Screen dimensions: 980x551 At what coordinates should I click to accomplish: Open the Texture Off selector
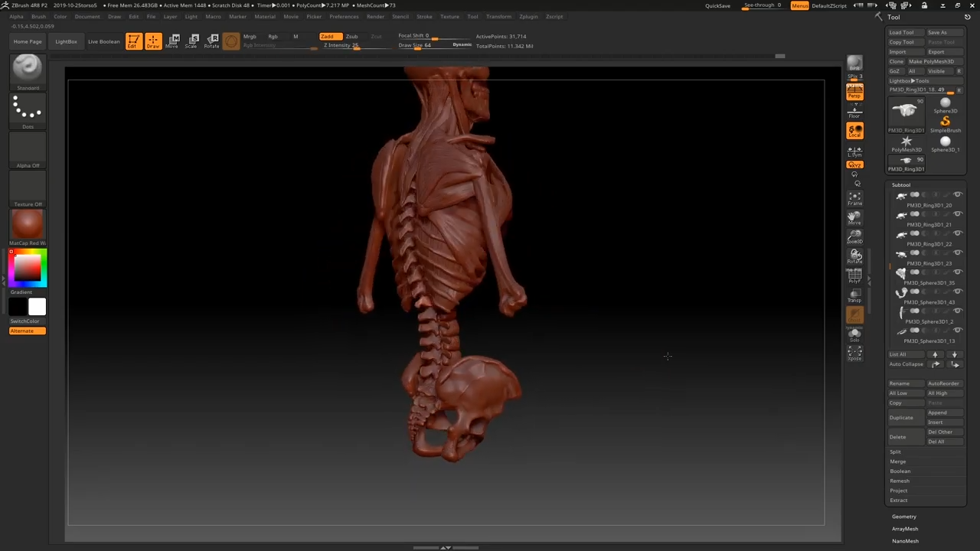[28, 190]
